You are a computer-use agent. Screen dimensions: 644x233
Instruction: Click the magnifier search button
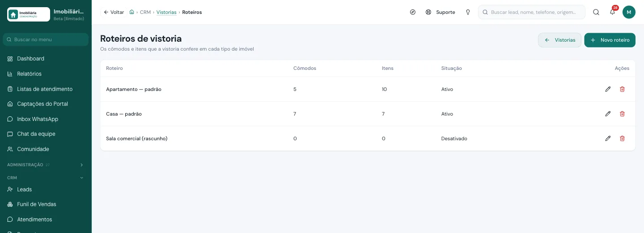coord(596,12)
